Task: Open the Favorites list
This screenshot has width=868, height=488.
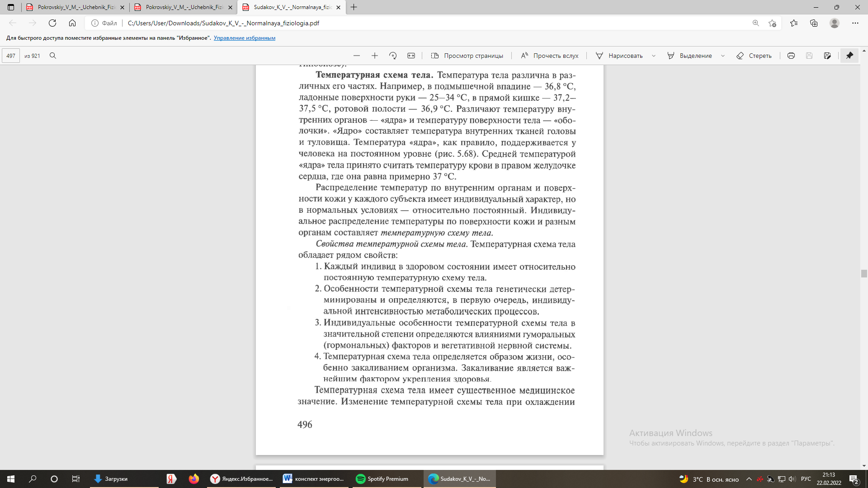Action: pos(794,23)
